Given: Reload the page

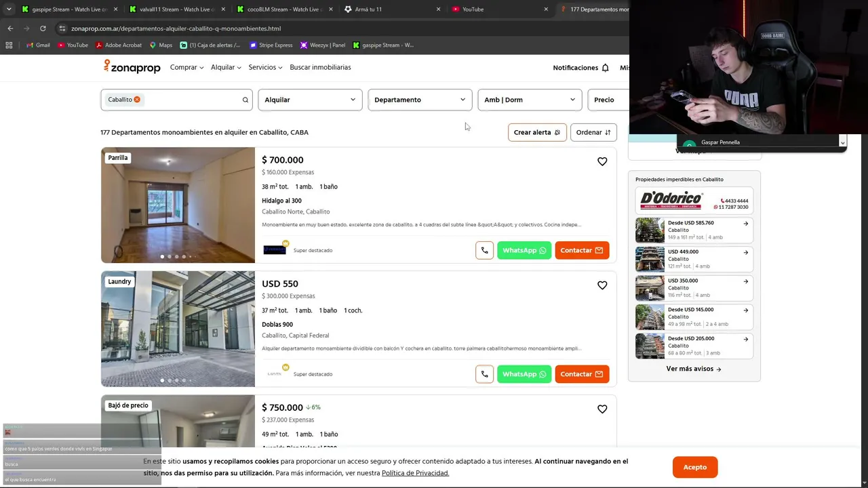Looking at the screenshot, I should pyautogui.click(x=43, y=28).
